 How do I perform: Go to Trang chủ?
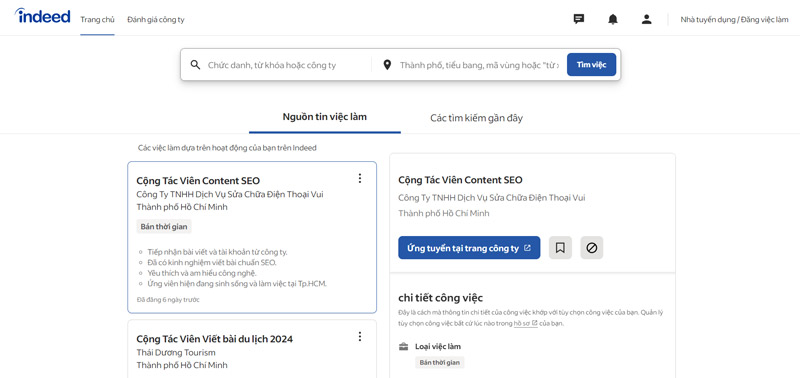pyautogui.click(x=97, y=20)
